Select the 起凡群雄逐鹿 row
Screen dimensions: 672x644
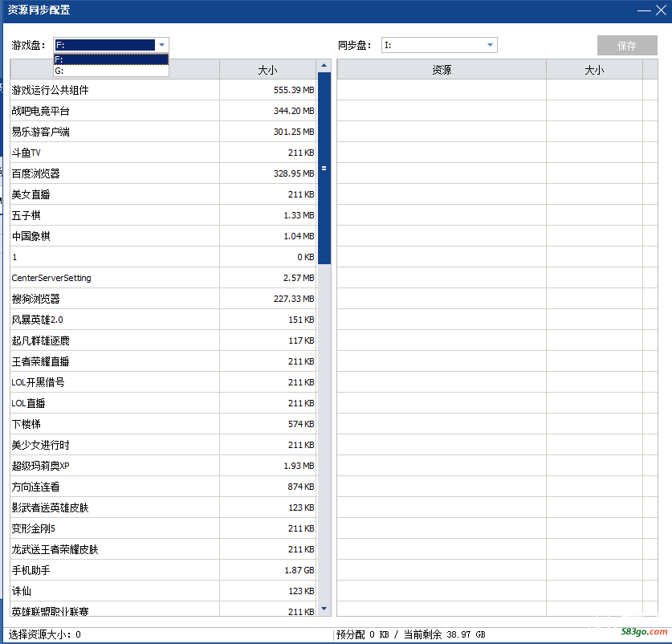click(163, 340)
